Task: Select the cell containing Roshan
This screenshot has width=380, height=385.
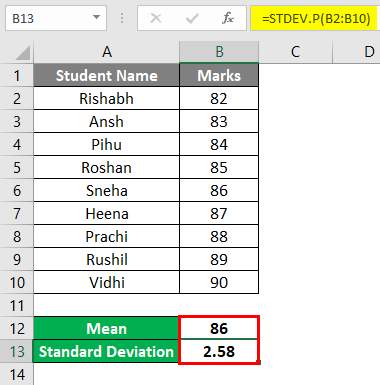Action: click(106, 168)
